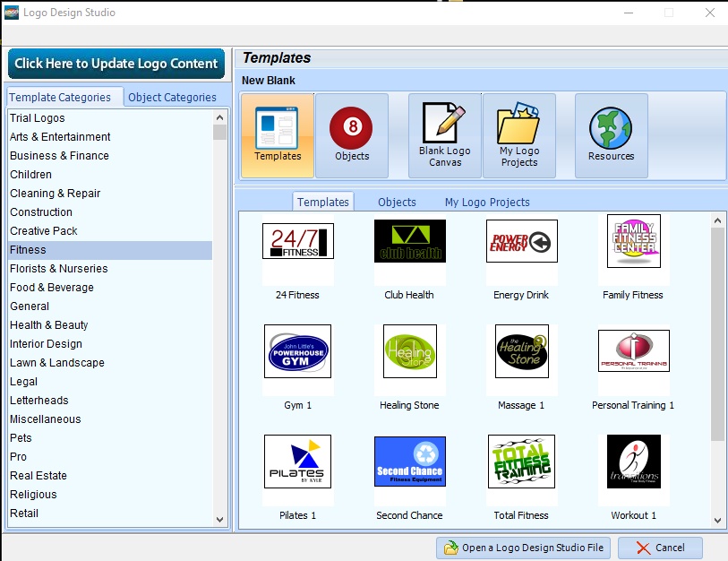The image size is (728, 561).
Task: Click the Logo Design Studio title bar icon
Action: (11, 13)
